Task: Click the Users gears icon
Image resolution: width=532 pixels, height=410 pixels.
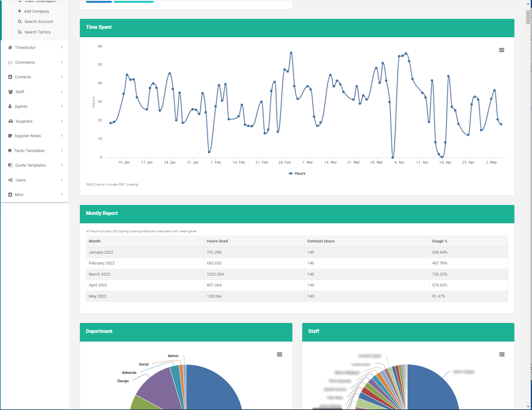Action: pyautogui.click(x=11, y=180)
